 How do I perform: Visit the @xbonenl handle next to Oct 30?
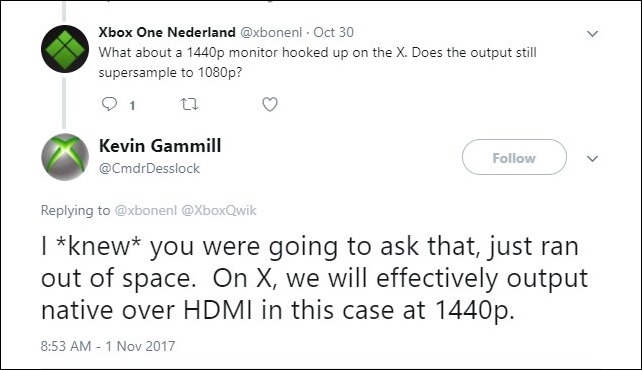point(271,32)
